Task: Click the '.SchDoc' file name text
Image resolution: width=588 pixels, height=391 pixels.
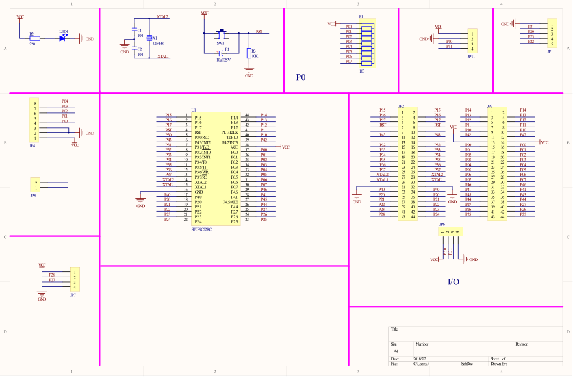Action: point(467,364)
